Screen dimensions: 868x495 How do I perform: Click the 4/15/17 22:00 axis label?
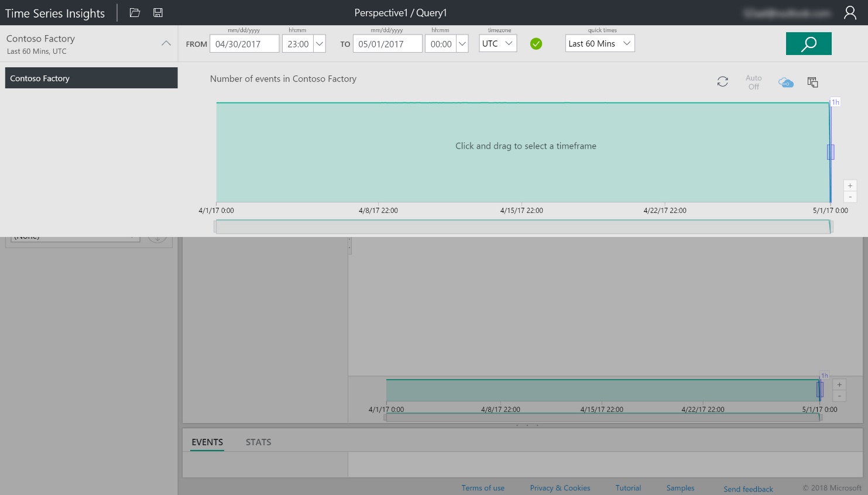(522, 211)
